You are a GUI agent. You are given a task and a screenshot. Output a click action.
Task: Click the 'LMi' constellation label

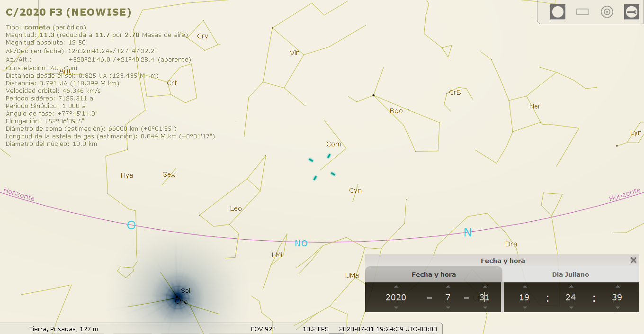[x=277, y=255]
